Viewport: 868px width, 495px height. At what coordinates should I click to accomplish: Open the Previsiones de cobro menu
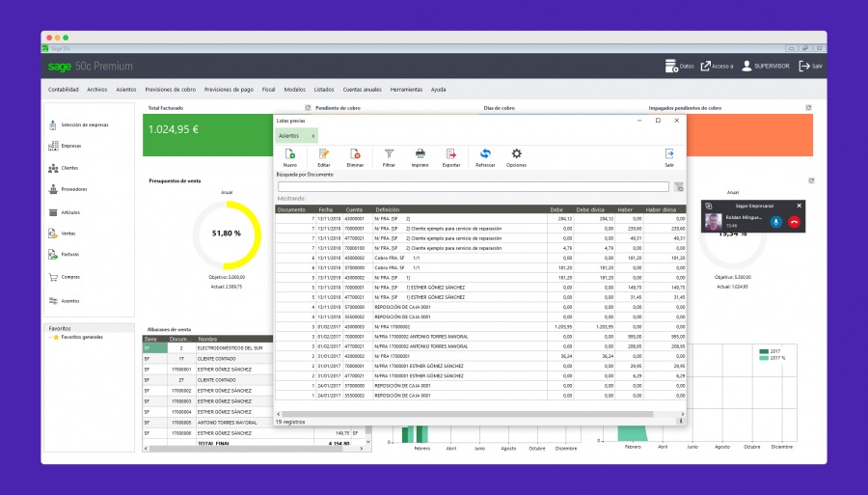click(171, 89)
